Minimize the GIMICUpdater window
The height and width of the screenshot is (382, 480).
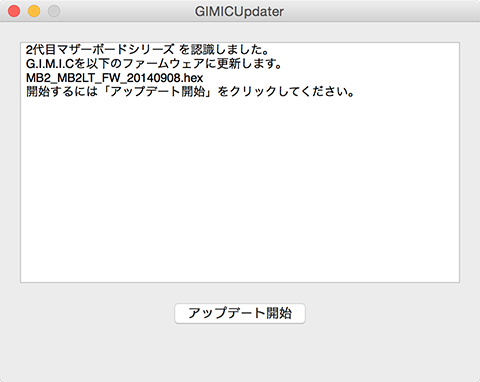tap(34, 11)
